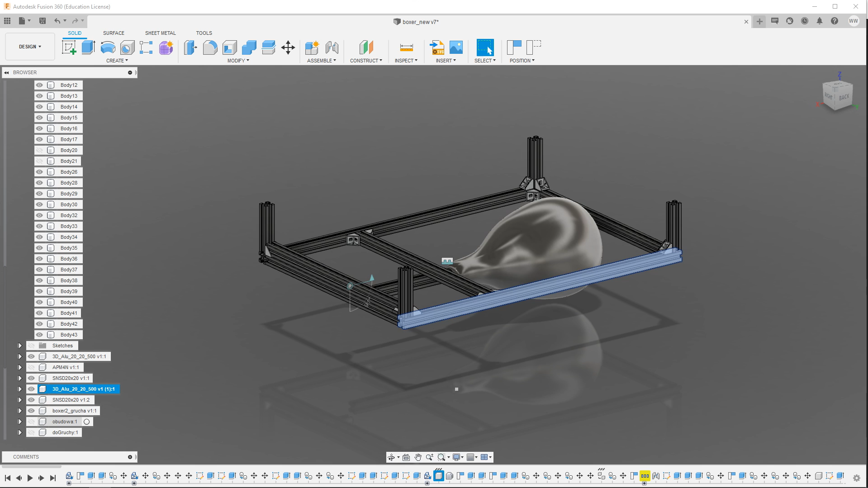Open the DESIGN workspace dropdown
Screen dimensions: 868x488
click(30, 47)
